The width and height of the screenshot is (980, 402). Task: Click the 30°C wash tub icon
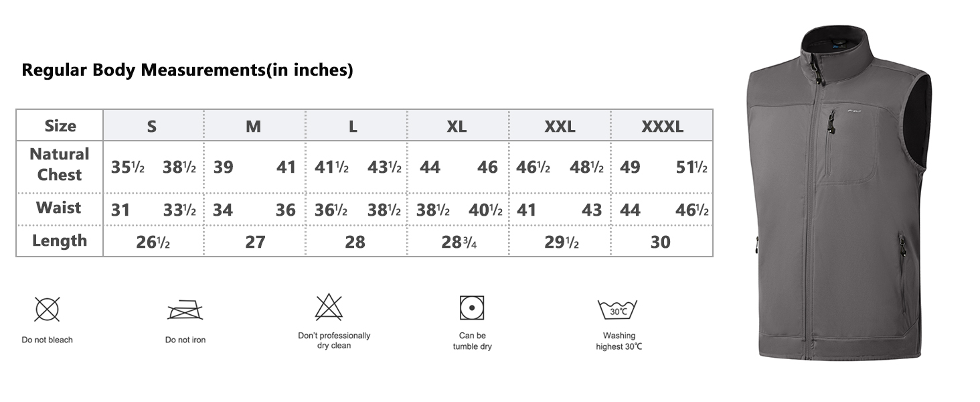click(x=617, y=310)
